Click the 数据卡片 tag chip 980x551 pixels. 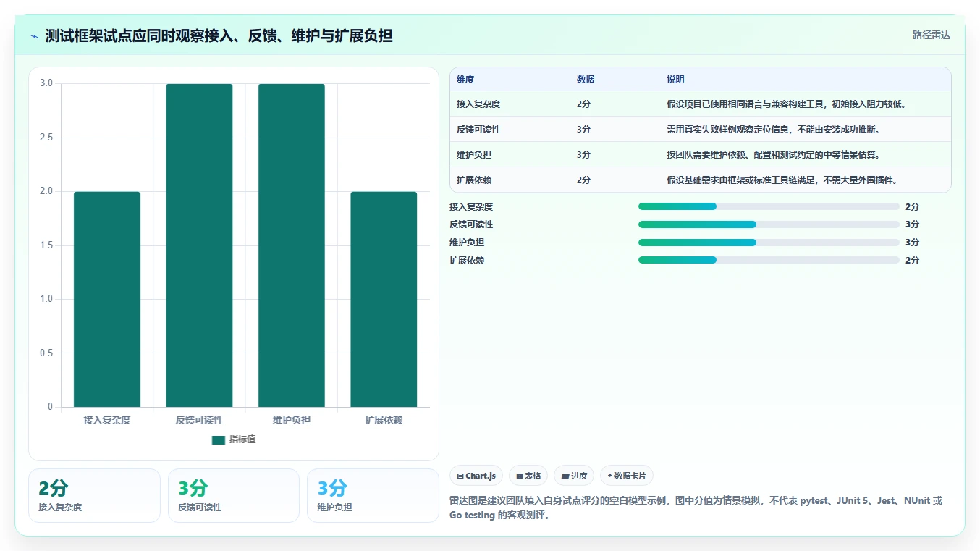pos(627,476)
